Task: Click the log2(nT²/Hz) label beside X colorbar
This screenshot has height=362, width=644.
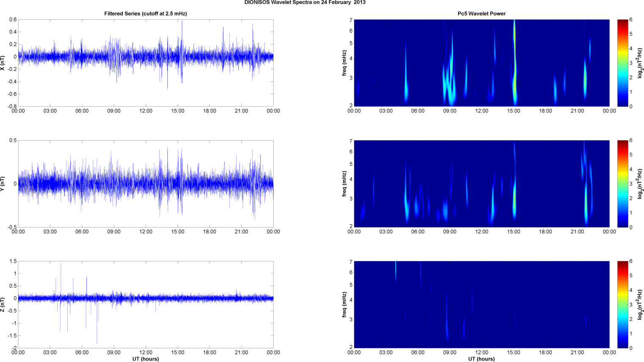Action: point(640,63)
